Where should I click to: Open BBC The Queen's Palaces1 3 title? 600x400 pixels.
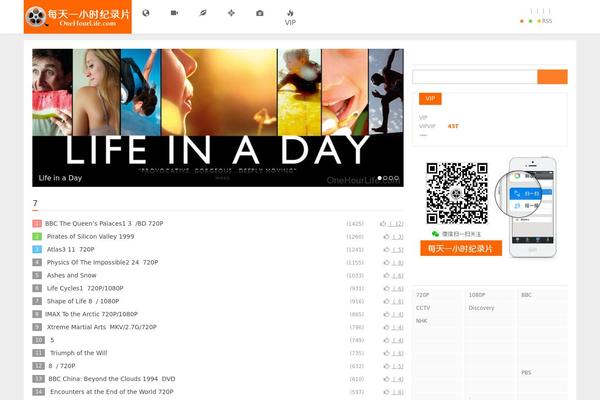[104, 224]
